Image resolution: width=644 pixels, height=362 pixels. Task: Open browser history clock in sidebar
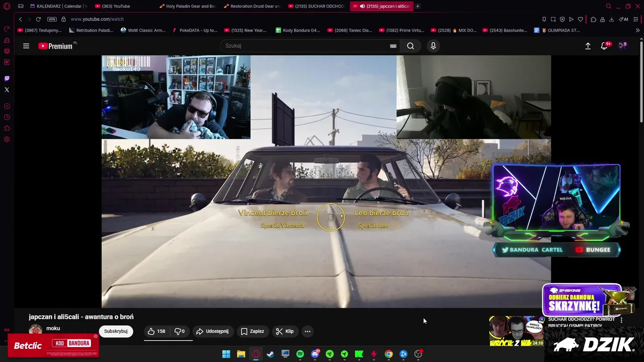pyautogui.click(x=7, y=117)
